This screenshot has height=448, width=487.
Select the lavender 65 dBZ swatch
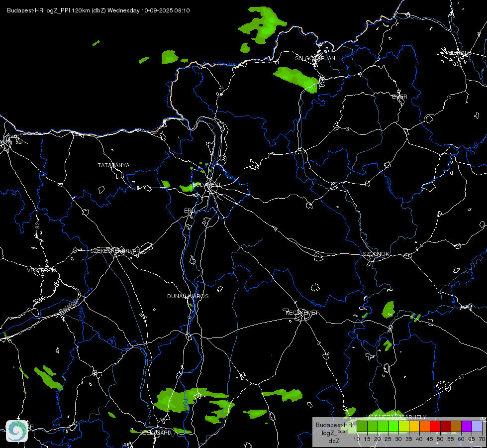(477, 426)
